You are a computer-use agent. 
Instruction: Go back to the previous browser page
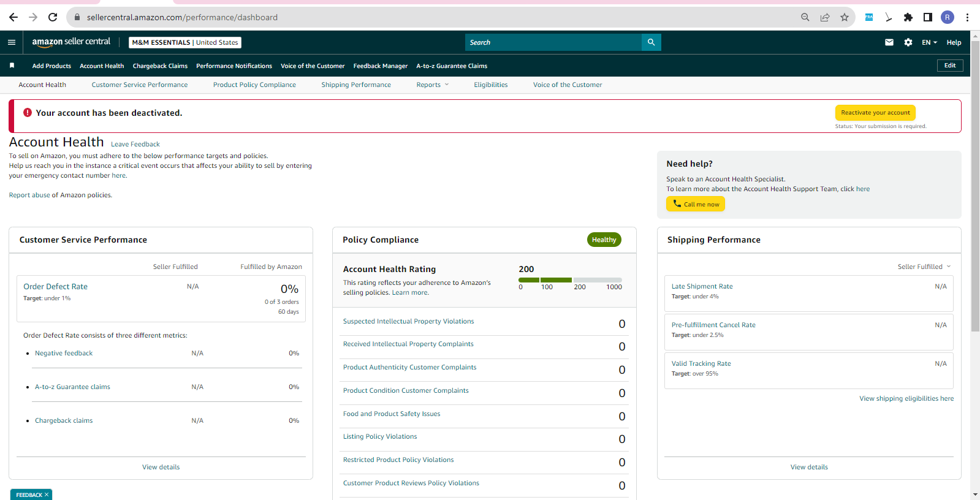pos(13,17)
